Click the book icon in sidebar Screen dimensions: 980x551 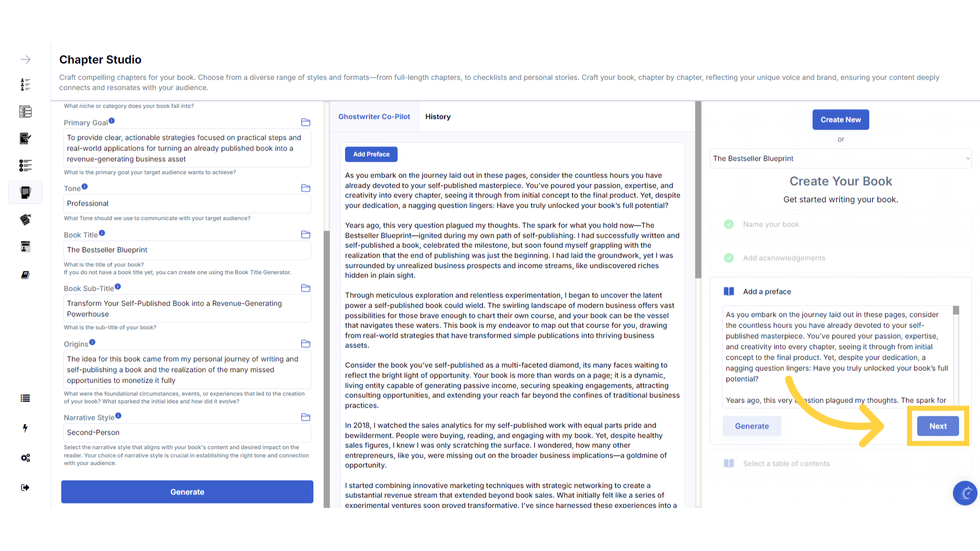(x=25, y=275)
